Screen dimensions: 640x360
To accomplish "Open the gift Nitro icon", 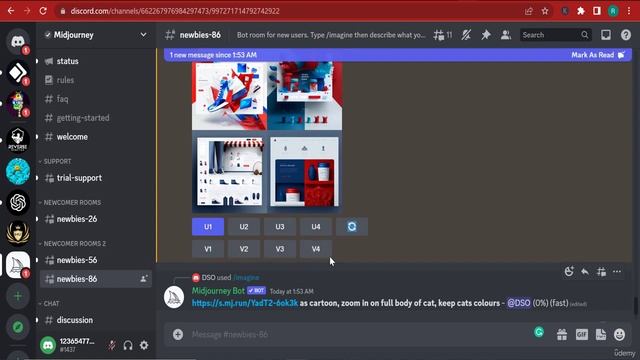I will 562,335.
